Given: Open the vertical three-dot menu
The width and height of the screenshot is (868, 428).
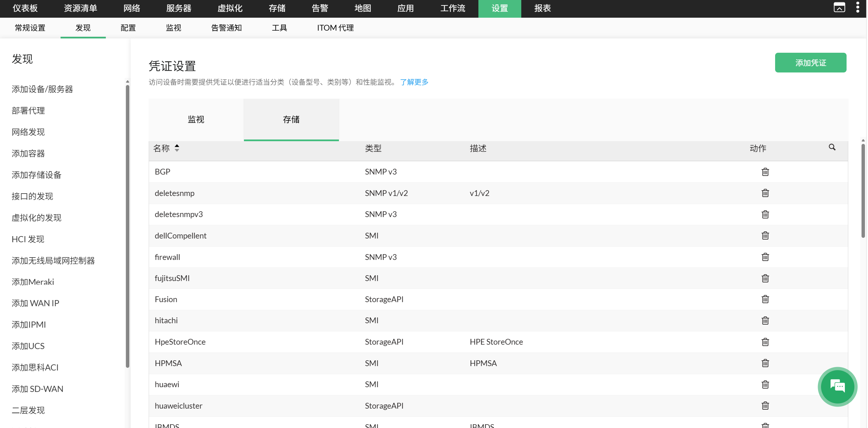Looking at the screenshot, I should click(x=857, y=7).
